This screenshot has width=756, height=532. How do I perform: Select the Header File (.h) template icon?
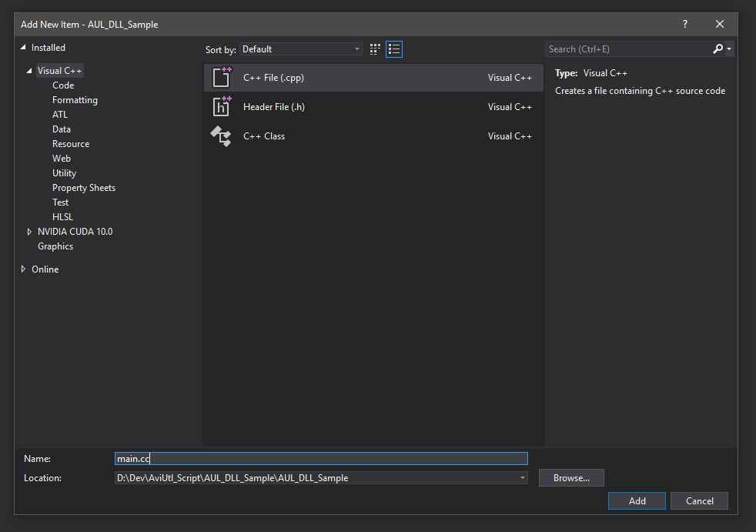(x=222, y=106)
